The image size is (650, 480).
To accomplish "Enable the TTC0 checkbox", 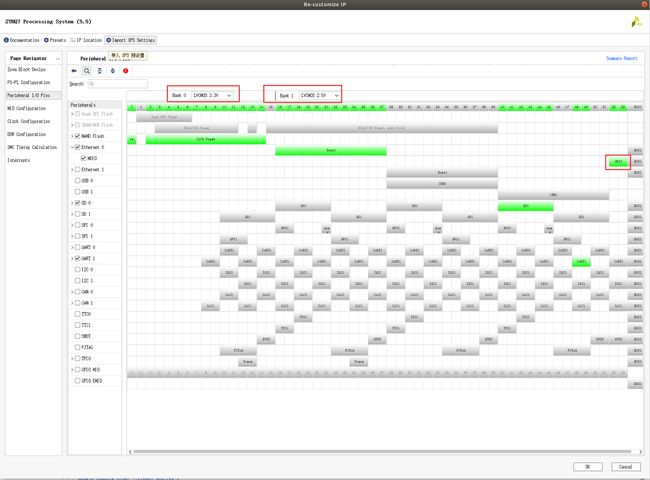I will [x=78, y=314].
